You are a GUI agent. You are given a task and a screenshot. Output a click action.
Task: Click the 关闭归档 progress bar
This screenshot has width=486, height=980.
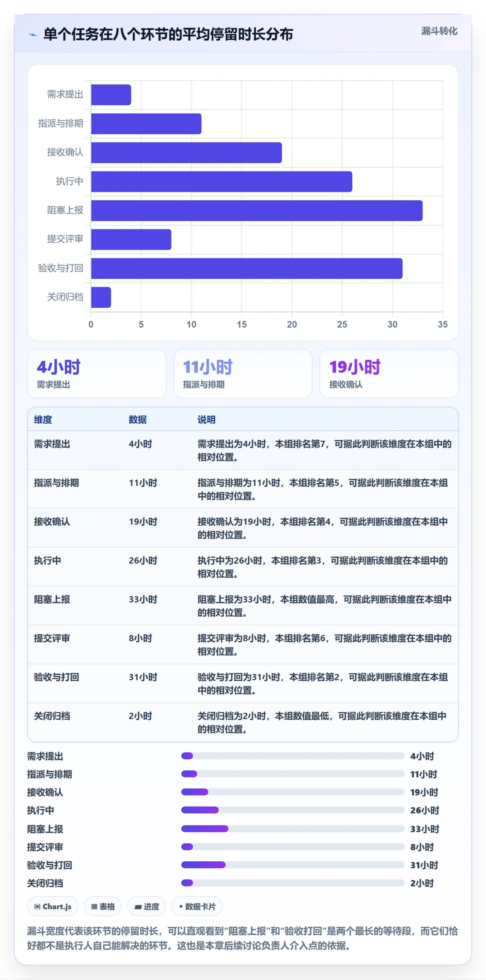coord(293,883)
